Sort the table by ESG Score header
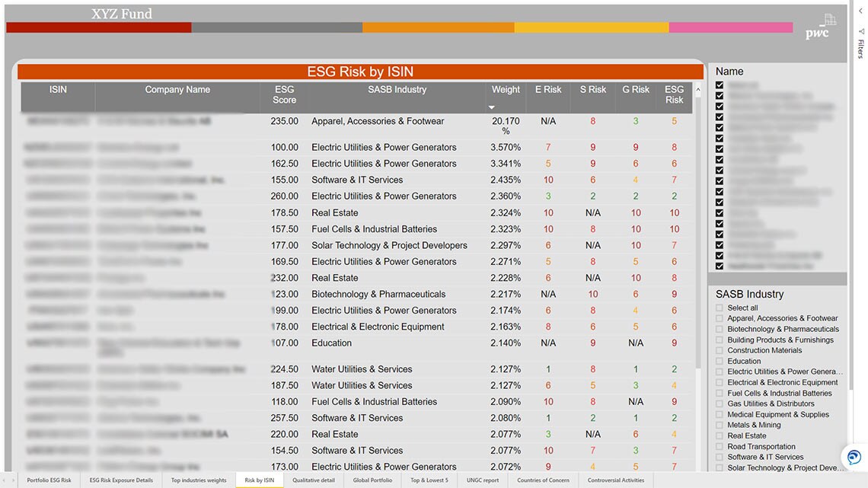This screenshot has height=488, width=868. [284, 94]
